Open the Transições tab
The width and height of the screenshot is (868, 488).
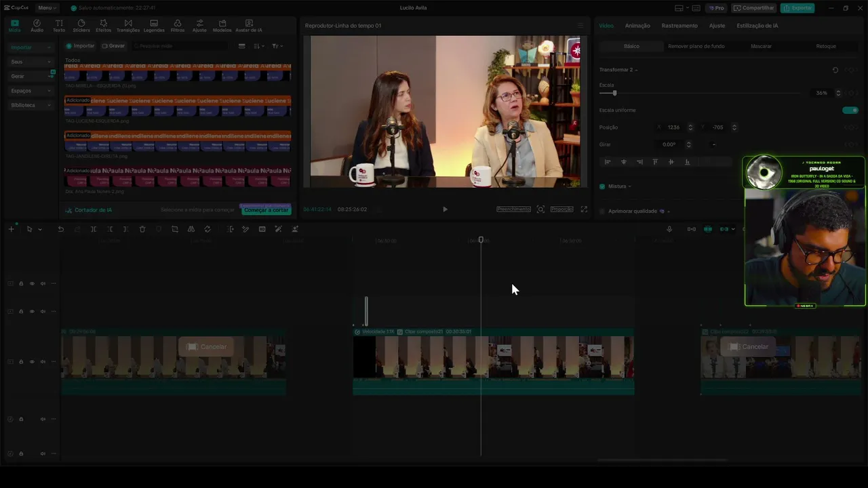pos(128,26)
